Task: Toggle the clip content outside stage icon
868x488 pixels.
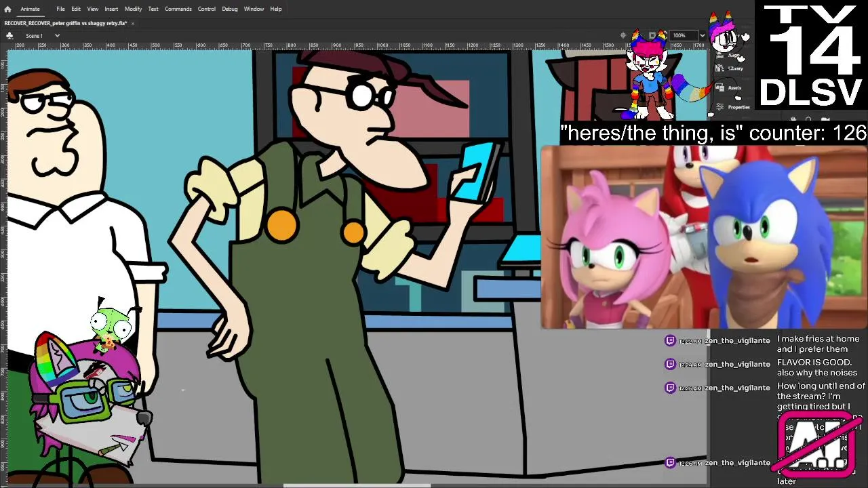Action: coord(652,35)
